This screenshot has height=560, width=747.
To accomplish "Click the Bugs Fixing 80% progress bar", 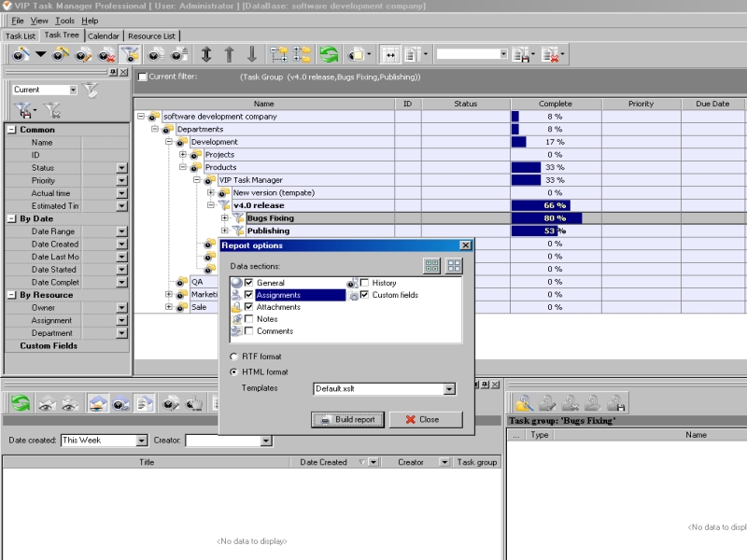I will (x=546, y=218).
